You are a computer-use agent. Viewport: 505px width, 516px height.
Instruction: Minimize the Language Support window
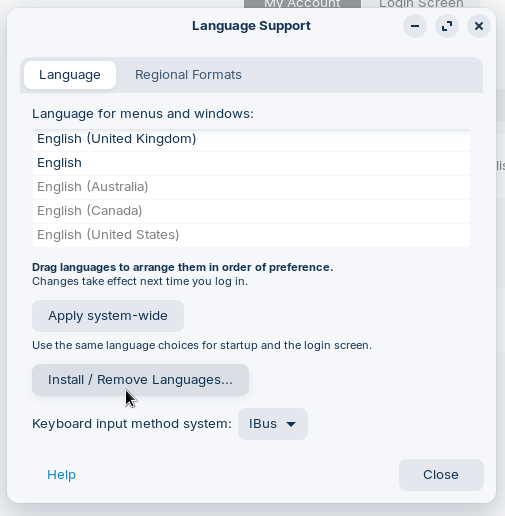415,26
